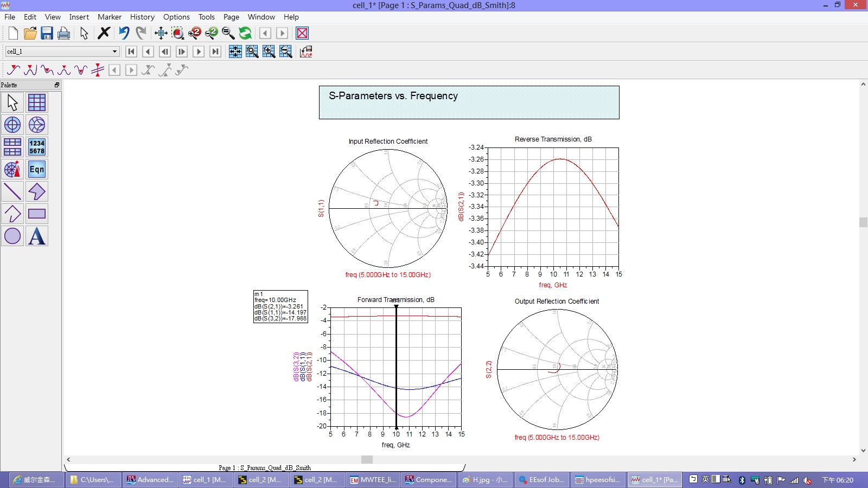Screen dimensions: 868x488
Task: Pick the Rectangular Plot palette item
Action: point(37,102)
